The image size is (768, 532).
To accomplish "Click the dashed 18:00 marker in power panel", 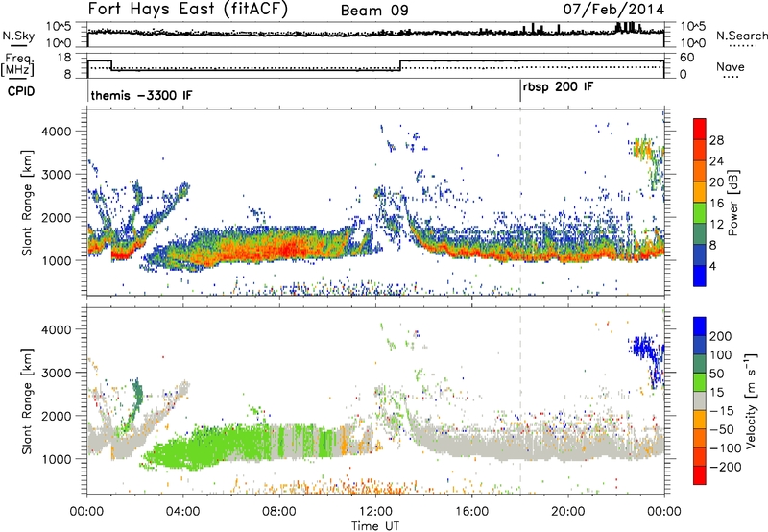I will pos(520,202).
